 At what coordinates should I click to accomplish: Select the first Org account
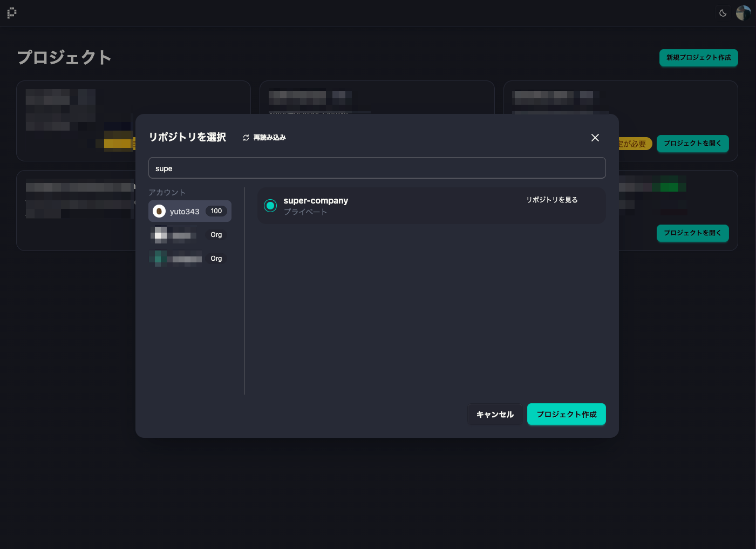190,235
